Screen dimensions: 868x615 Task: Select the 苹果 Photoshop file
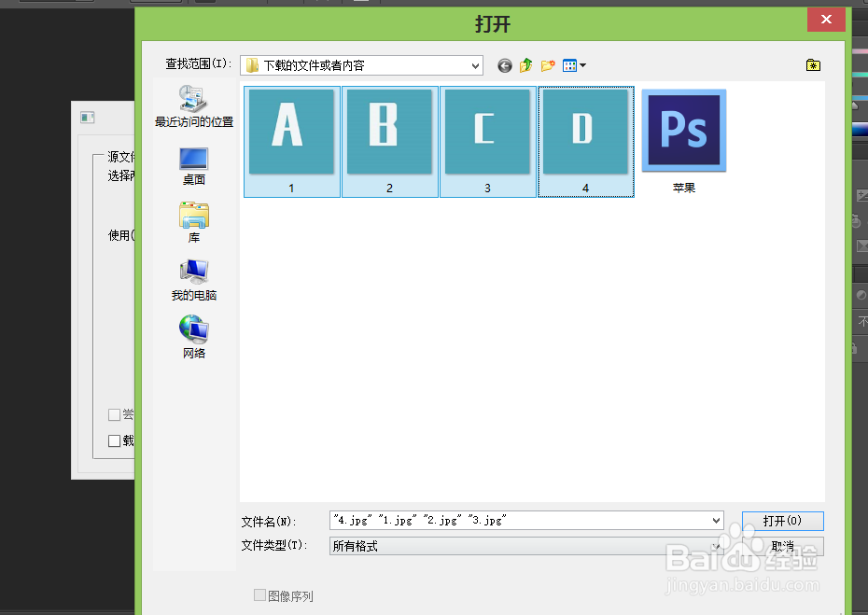pos(683,142)
